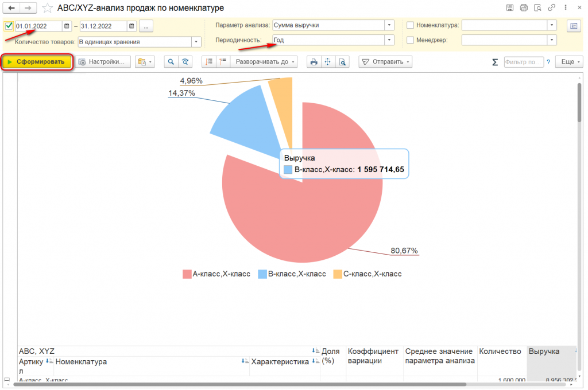Enable the Номенклатура filter checkbox
This screenshot has height=390, width=588.
[x=410, y=25]
